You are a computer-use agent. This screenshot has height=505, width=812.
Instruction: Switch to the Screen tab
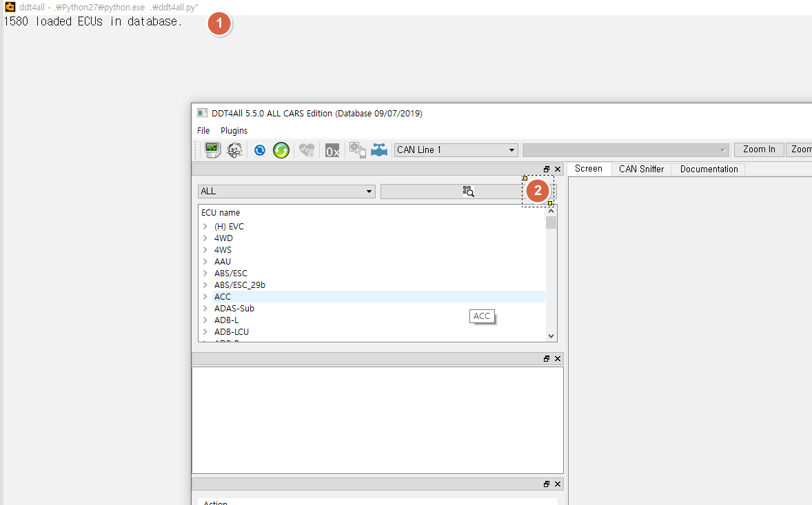589,169
